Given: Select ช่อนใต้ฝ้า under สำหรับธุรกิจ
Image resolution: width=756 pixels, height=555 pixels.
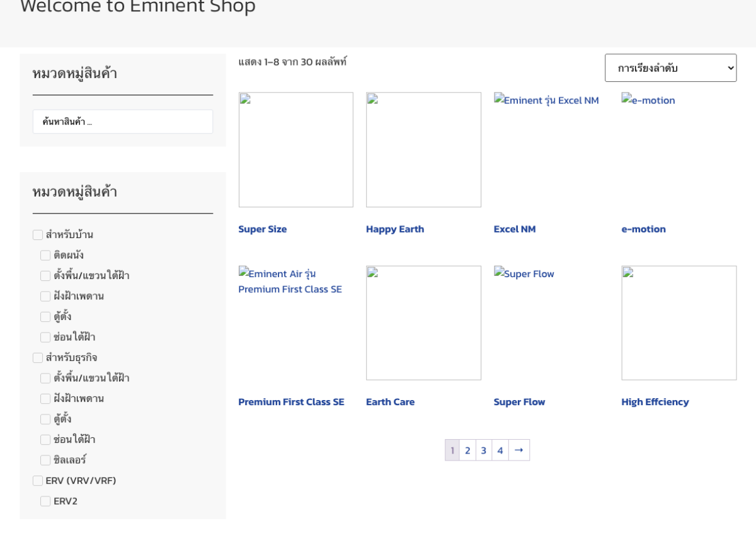Looking at the screenshot, I should coord(45,440).
